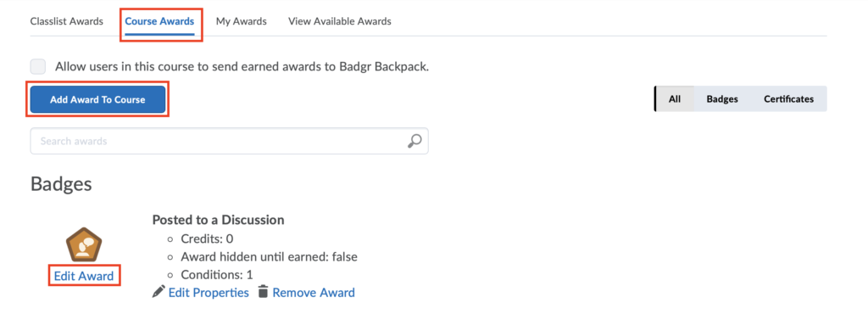Click the Add Award To Course button
The width and height of the screenshot is (868, 331).
pos(97,100)
